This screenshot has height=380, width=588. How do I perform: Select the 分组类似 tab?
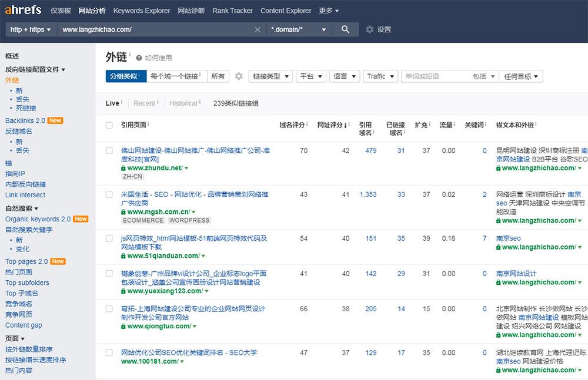[x=126, y=76]
